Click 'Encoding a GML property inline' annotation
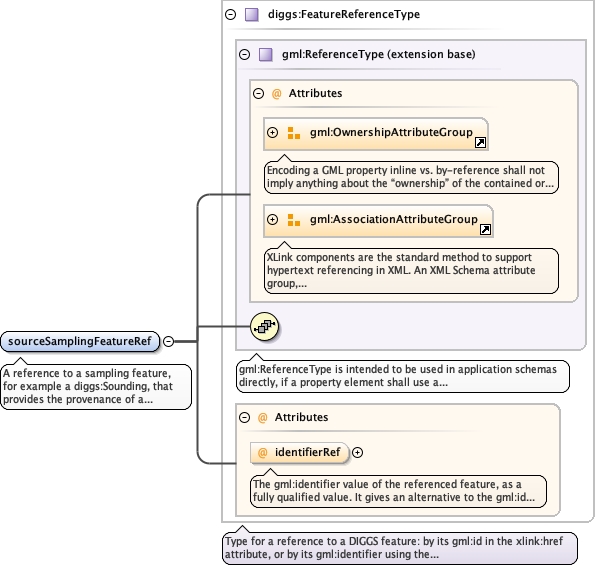Viewport: 596px width, 568px height. click(x=411, y=177)
